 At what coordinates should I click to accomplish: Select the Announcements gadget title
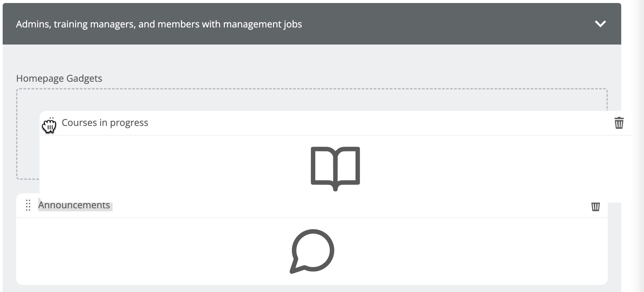pyautogui.click(x=74, y=205)
